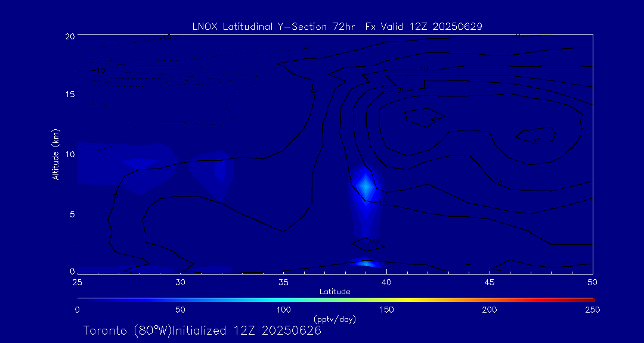The width and height of the screenshot is (644, 343).
Task: Click latitude axis tick label "45"
Action: 490,282
